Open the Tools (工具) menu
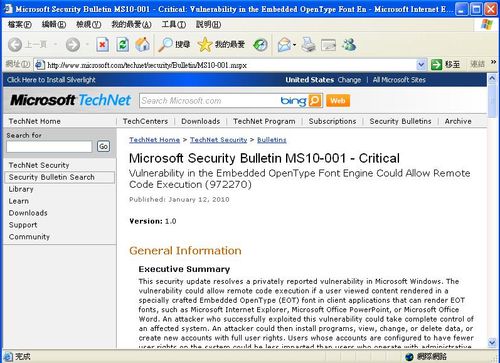500x363 pixels. coord(174,24)
